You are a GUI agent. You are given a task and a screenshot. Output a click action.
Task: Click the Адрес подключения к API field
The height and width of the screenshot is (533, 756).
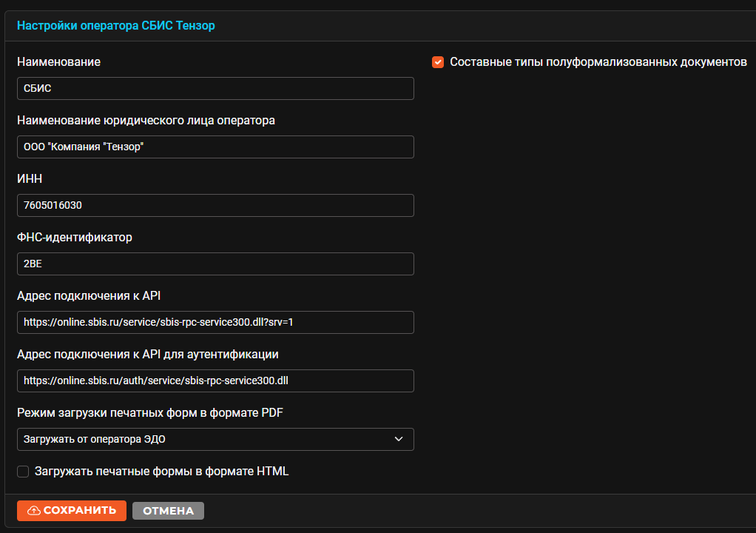click(215, 322)
